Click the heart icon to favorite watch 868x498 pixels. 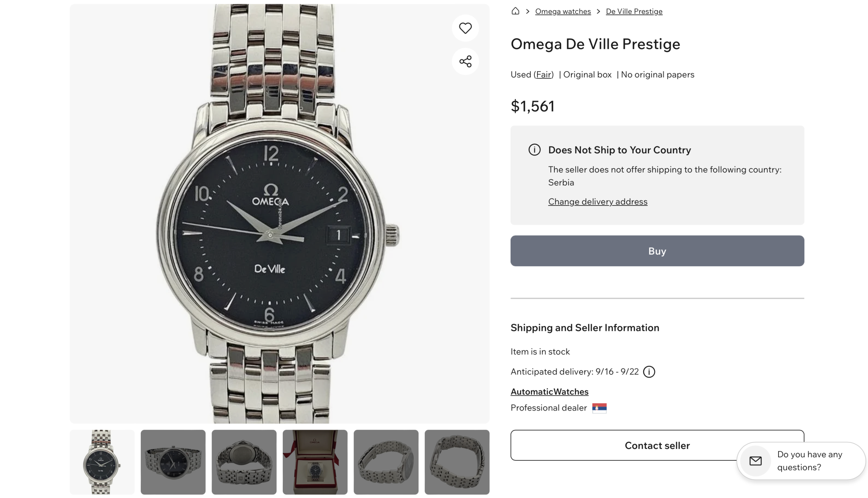(465, 28)
